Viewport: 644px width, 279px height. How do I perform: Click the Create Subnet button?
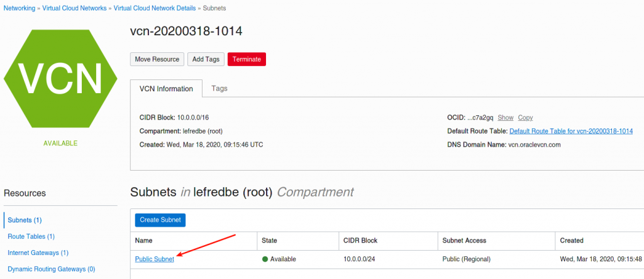(160, 220)
